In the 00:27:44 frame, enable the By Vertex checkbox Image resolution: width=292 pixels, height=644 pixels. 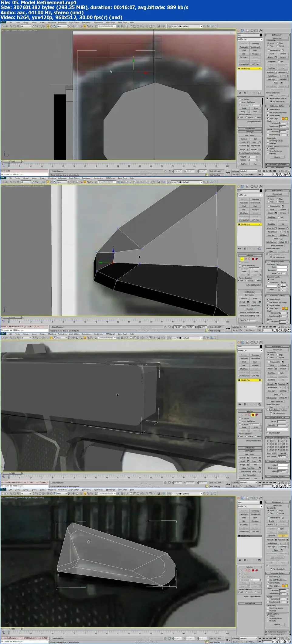click(240, 418)
